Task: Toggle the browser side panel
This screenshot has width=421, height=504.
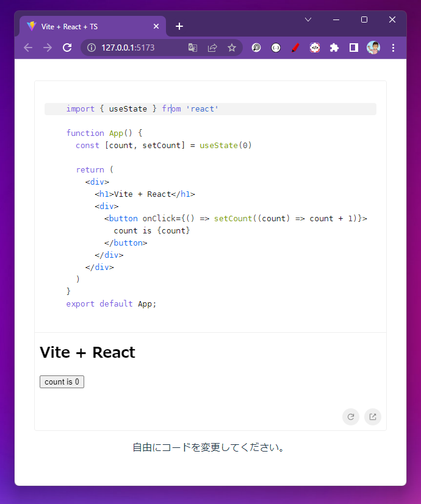Action: click(x=354, y=47)
